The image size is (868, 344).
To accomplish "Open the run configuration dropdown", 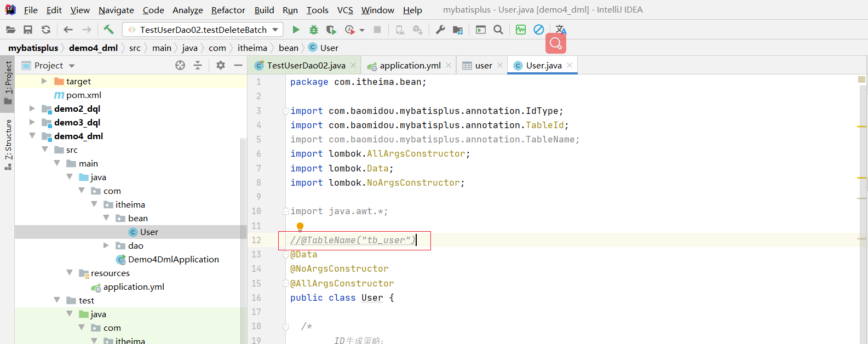I will coord(203,30).
